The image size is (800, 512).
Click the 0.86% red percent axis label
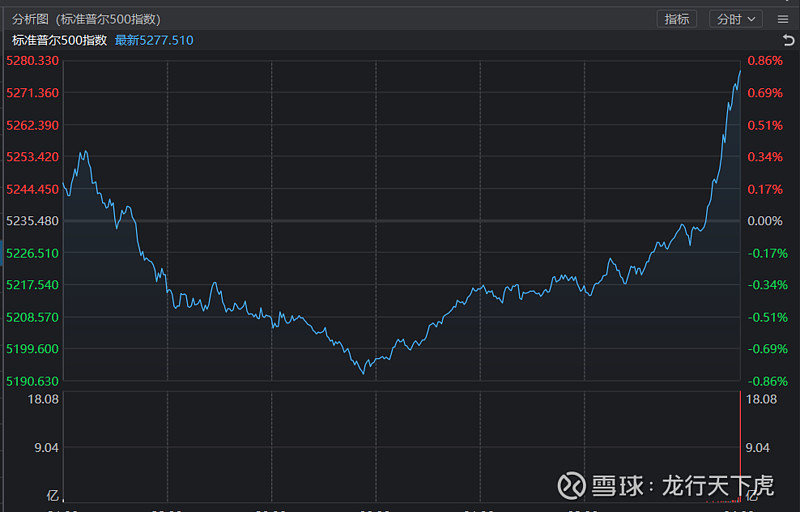coord(765,61)
